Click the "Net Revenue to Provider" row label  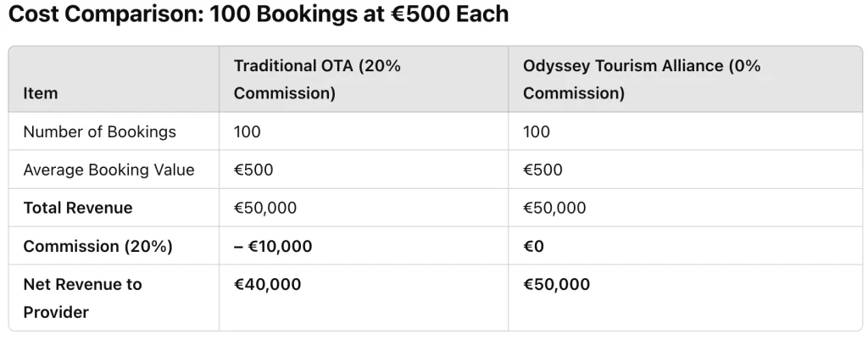coord(82,298)
